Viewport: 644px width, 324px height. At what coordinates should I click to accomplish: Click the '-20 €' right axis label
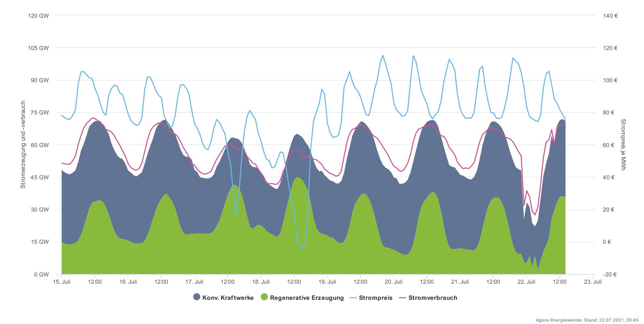pyautogui.click(x=609, y=274)
